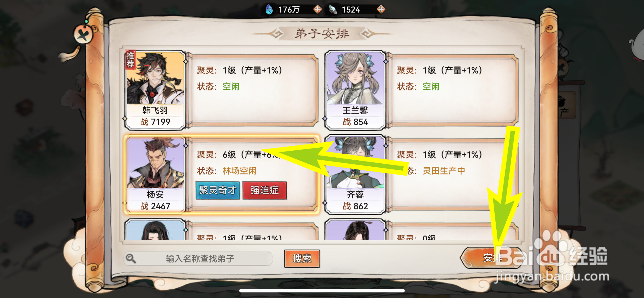Select 王兰馨's idle status info panel

click(x=453, y=90)
